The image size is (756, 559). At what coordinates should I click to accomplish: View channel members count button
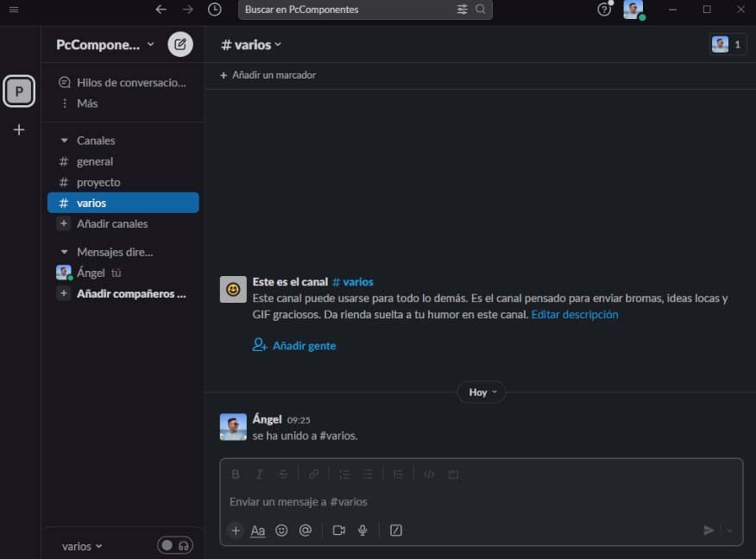click(x=728, y=44)
